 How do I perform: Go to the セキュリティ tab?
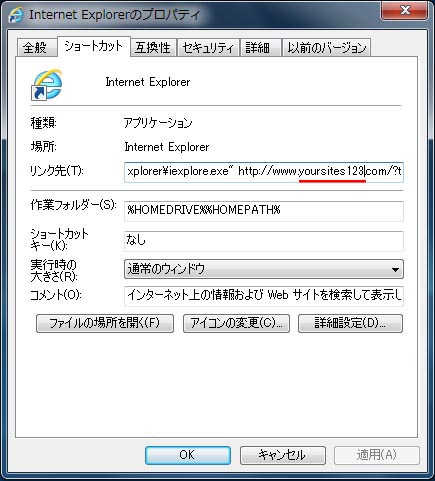208,48
